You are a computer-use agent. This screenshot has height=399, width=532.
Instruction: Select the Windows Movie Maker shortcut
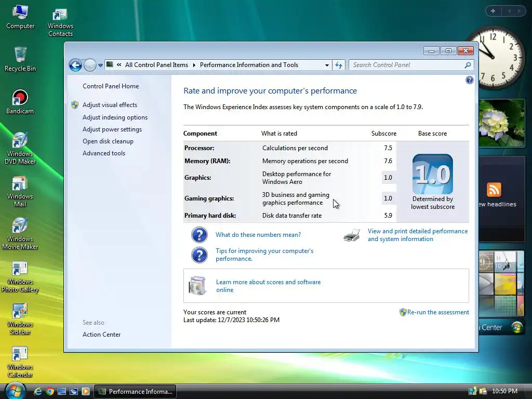pos(20,234)
